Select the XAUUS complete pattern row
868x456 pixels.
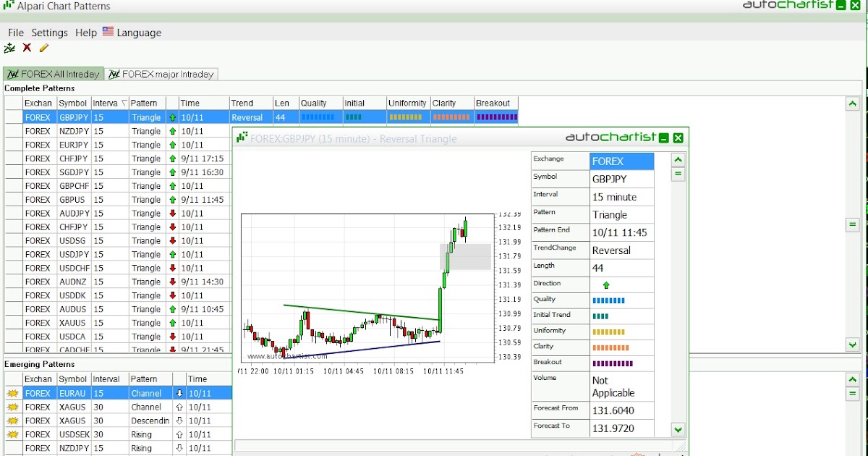(x=118, y=323)
